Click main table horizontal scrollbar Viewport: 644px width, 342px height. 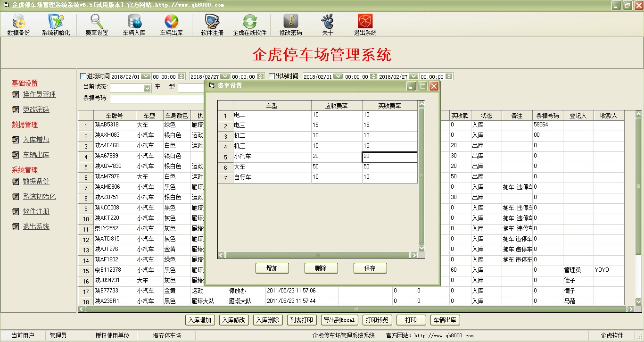click(356, 309)
